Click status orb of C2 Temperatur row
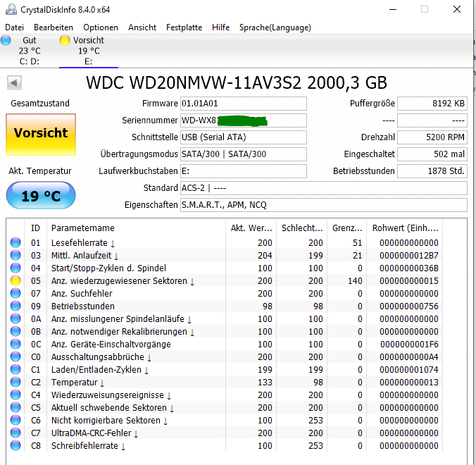 tap(15, 382)
